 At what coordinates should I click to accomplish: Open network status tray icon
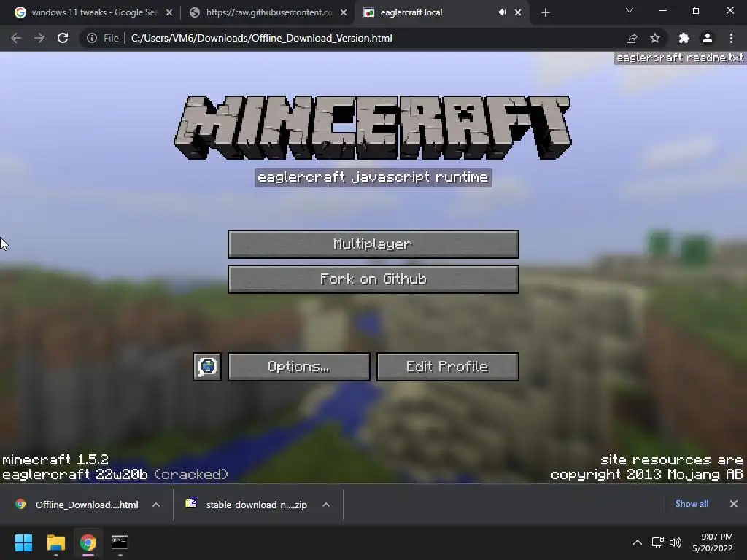[658, 542]
